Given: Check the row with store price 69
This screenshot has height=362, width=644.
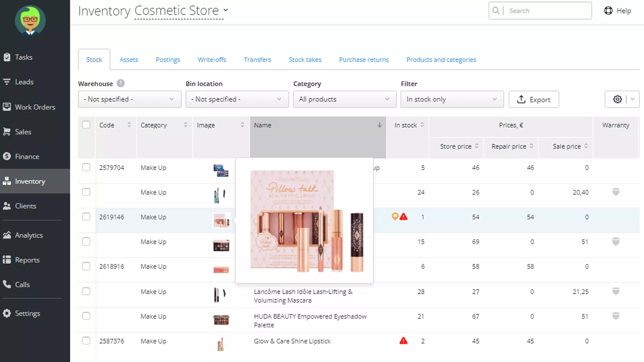Looking at the screenshot, I should [x=86, y=241].
